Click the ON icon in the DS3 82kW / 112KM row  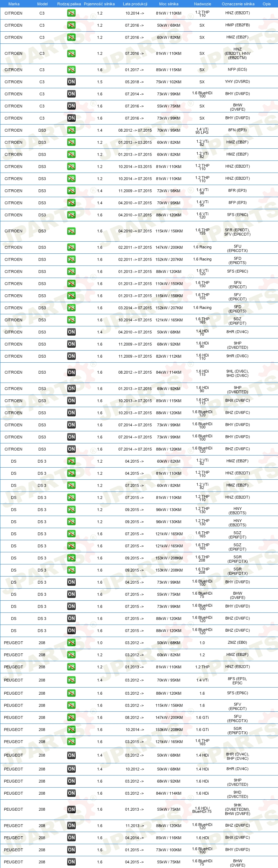pyautogui.click(x=71, y=356)
